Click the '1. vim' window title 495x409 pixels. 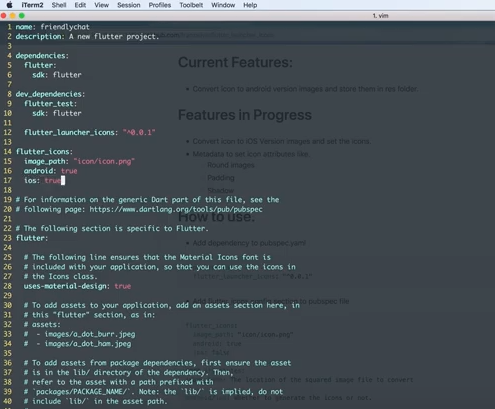click(380, 16)
